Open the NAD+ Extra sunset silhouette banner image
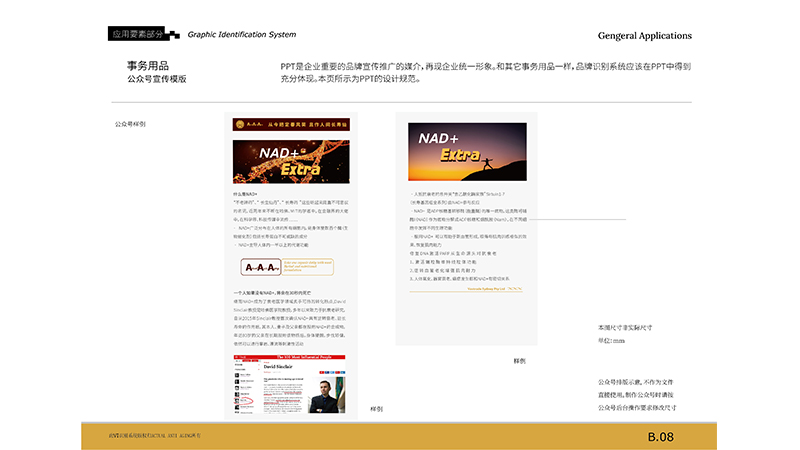Screen dimensions: 800x450 point(467,152)
